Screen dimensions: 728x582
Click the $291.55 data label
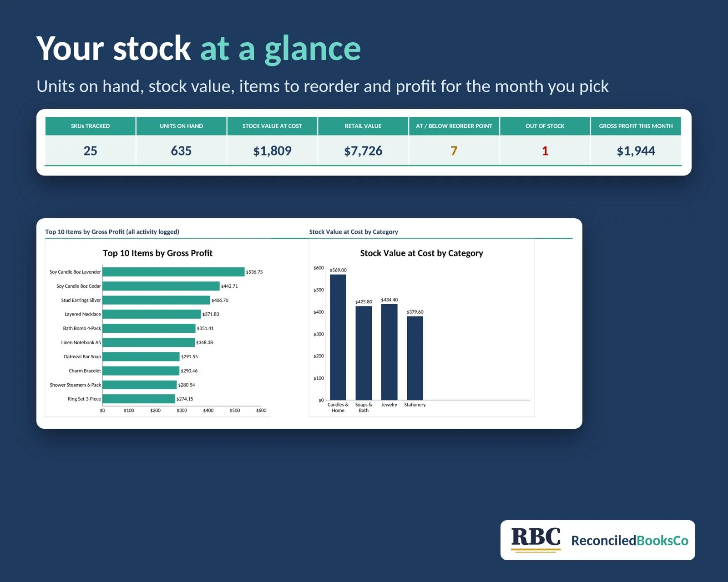pos(189,356)
